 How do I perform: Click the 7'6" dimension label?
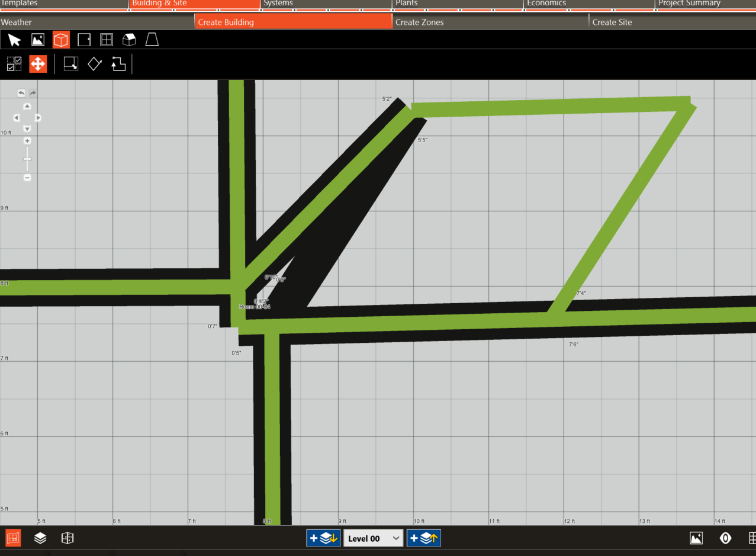coord(574,344)
